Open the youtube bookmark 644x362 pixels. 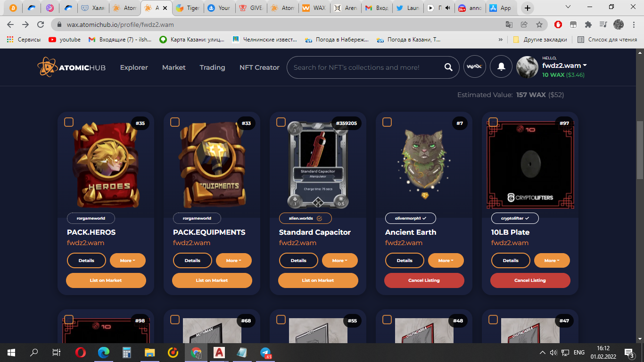(x=65, y=40)
